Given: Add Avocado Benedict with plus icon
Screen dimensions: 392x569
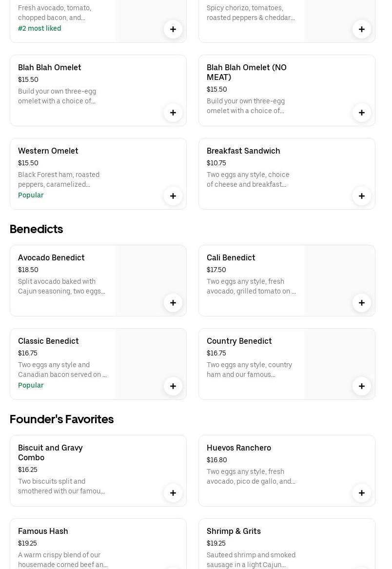Looking at the screenshot, I should (x=173, y=303).
